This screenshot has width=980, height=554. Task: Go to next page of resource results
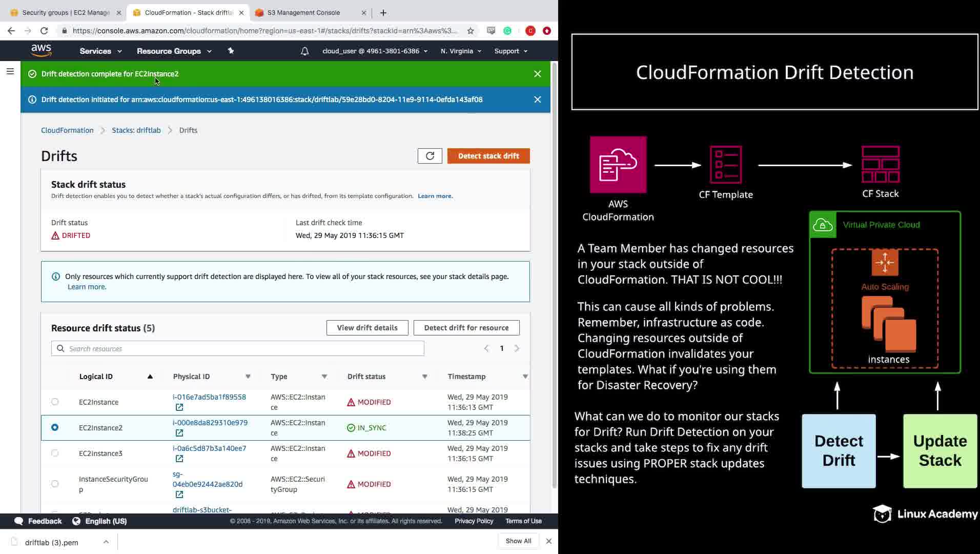point(517,349)
